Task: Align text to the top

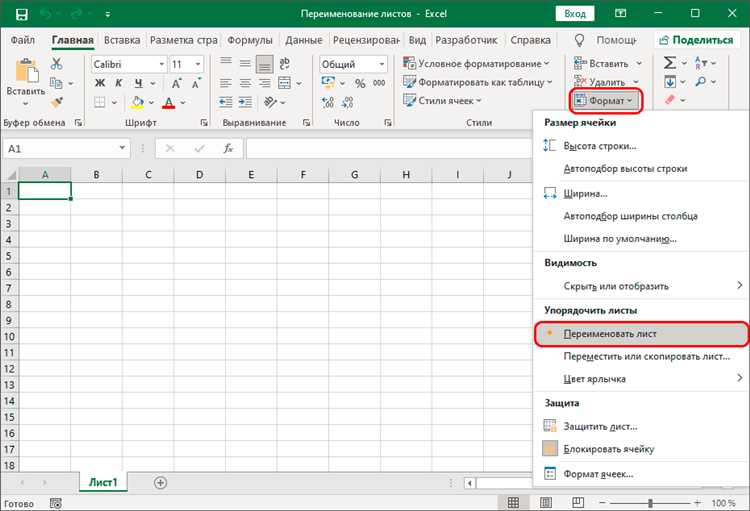Action: pos(226,62)
